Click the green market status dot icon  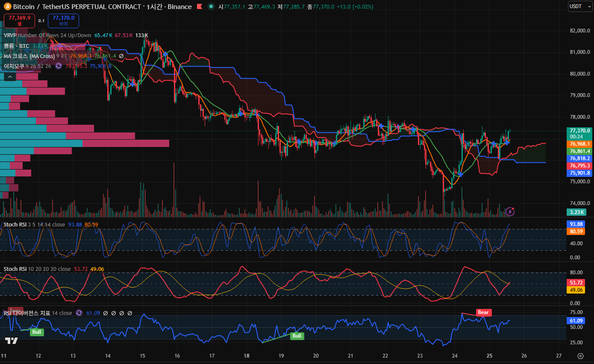pyautogui.click(x=211, y=7)
